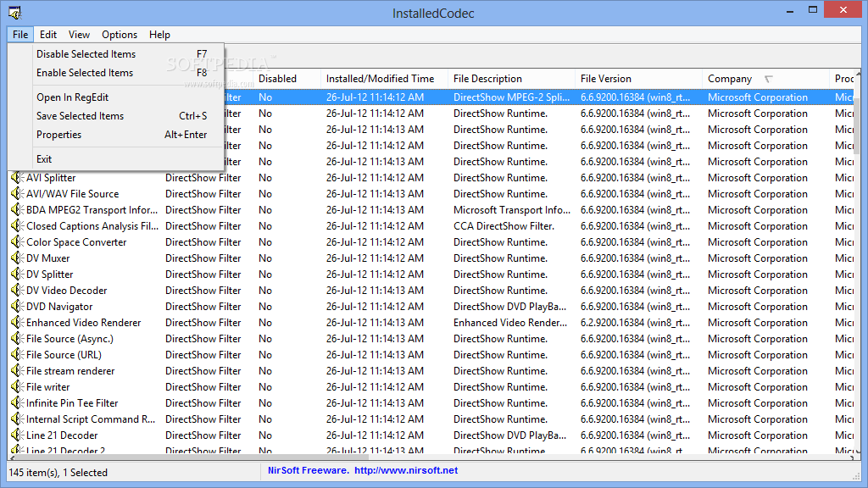Sort by File Version column header

tap(639, 79)
